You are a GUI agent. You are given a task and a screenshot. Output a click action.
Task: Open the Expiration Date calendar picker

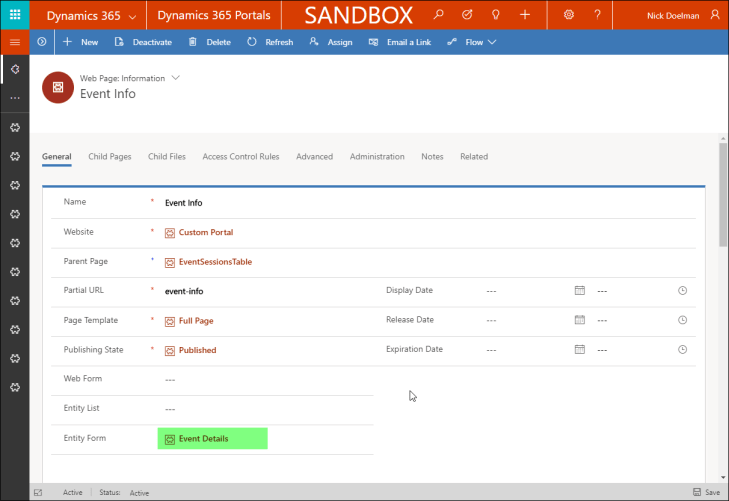pos(580,349)
